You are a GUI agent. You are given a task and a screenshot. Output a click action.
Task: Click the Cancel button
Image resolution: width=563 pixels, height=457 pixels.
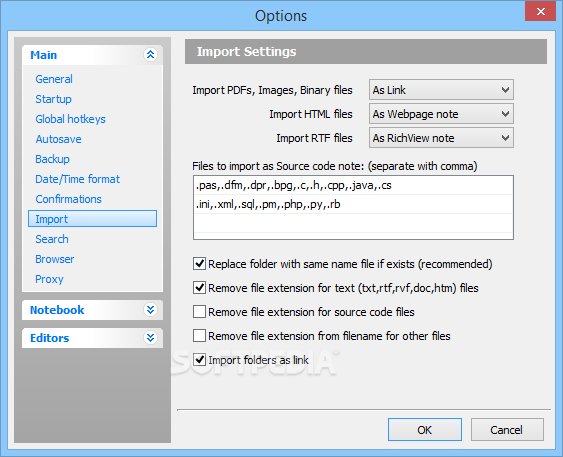point(507,429)
